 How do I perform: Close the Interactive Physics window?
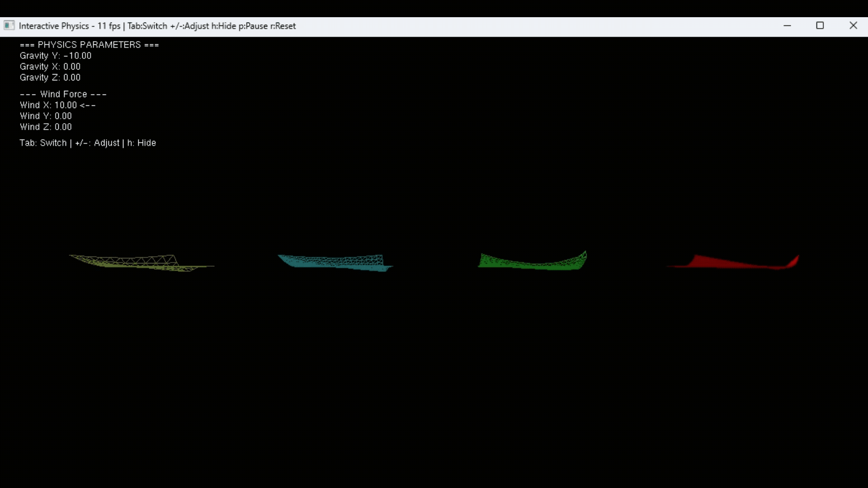click(x=853, y=26)
